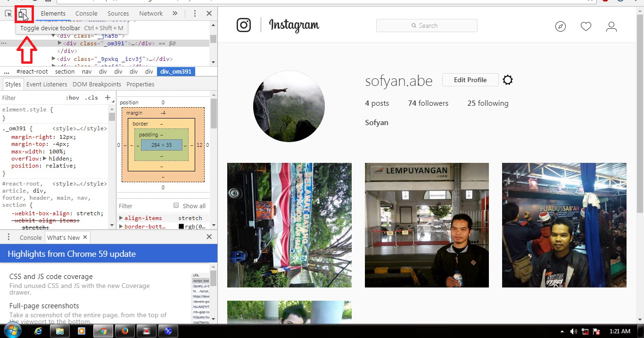Viewport: 644px width, 338px height.
Task: Open the Elements tab
Action: (x=53, y=13)
